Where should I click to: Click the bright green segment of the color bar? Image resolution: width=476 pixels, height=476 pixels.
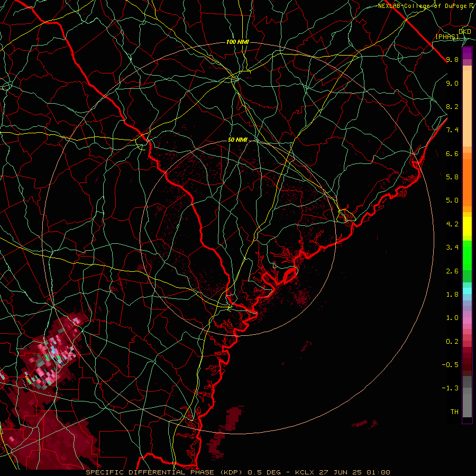(467, 255)
